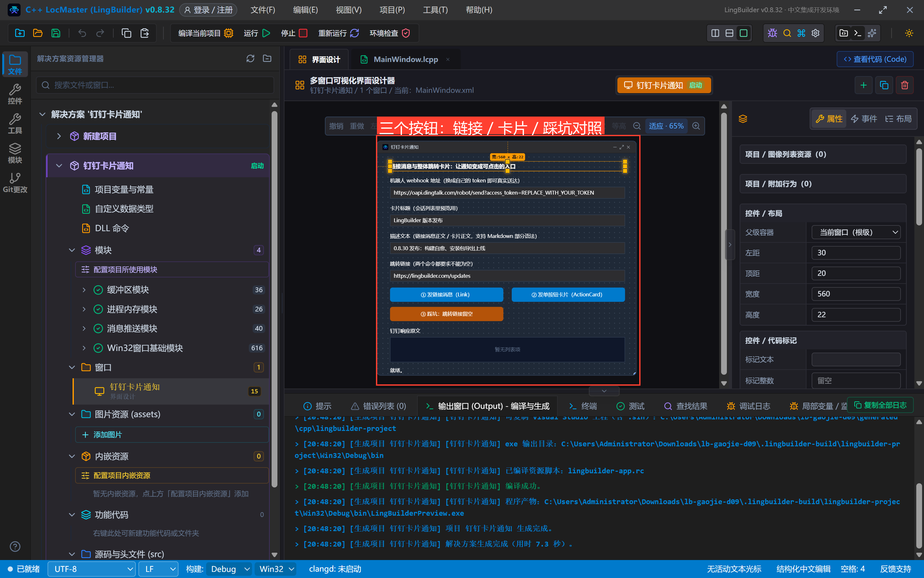The image size is (924, 578).
Task: Switch to split vertical layout view
Action: click(715, 33)
